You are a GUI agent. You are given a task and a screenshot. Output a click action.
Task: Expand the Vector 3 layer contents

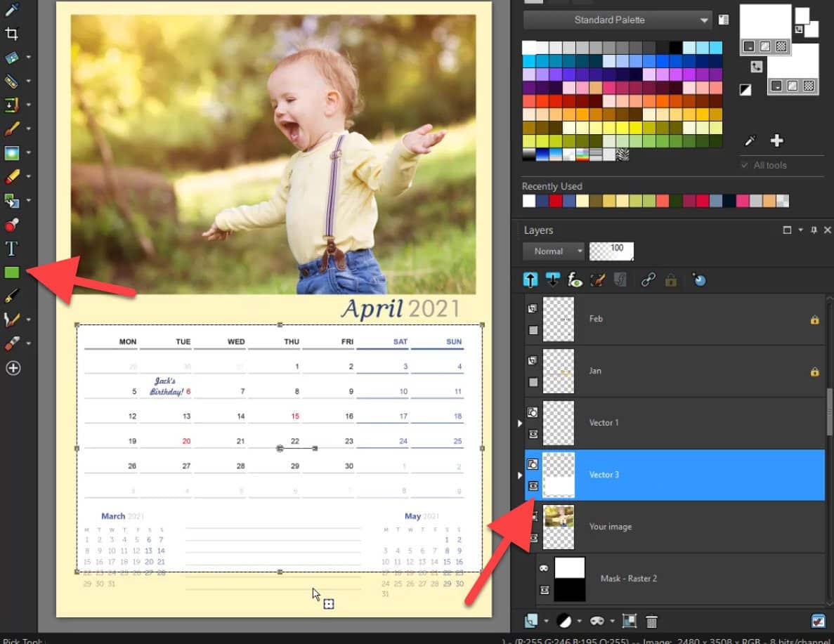(x=521, y=475)
